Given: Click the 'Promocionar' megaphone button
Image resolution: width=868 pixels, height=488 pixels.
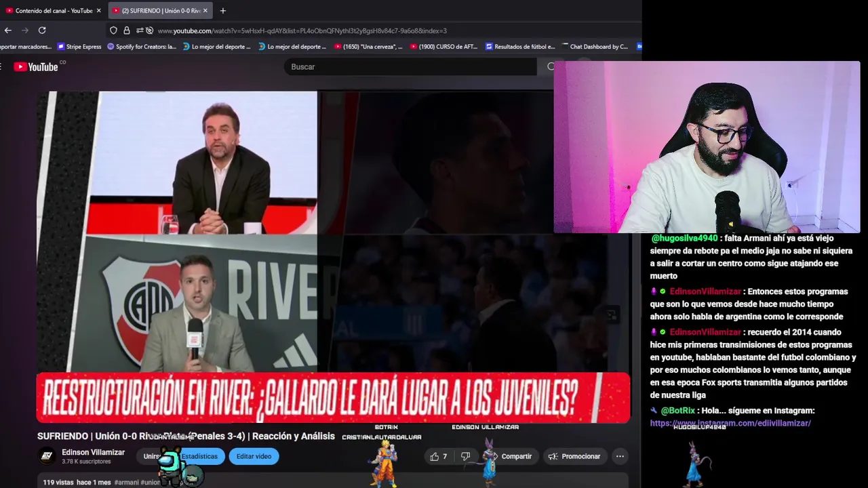Looking at the screenshot, I should pos(574,456).
